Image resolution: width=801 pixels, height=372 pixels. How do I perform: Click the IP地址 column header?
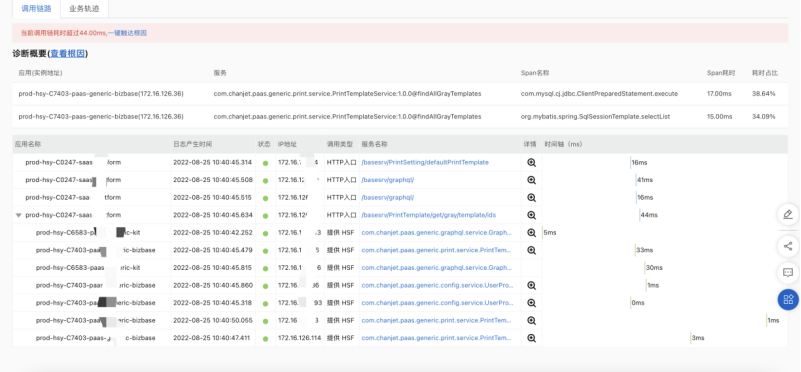pyautogui.click(x=287, y=144)
